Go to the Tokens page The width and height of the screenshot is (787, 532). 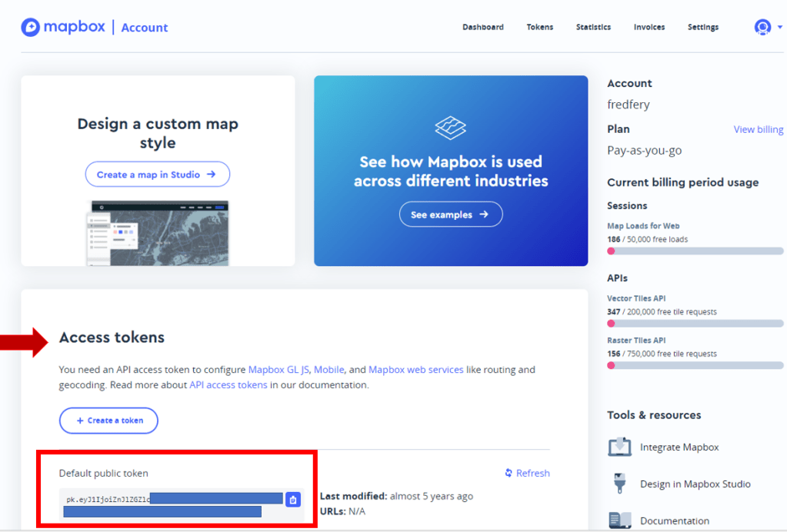[x=539, y=27]
